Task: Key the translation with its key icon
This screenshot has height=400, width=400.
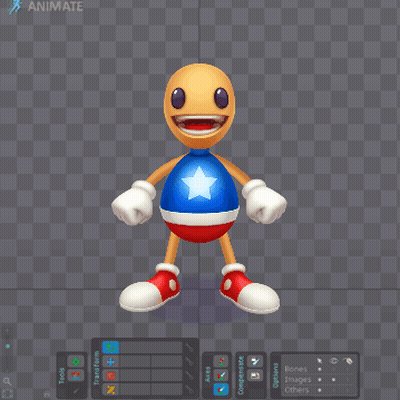Action: coord(190,362)
